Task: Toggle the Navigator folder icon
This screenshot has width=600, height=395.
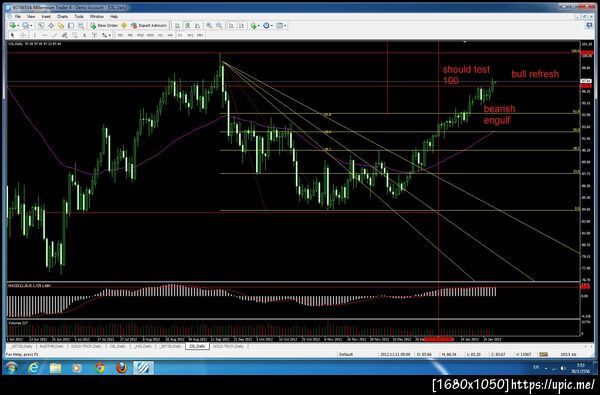Action: 61,26
